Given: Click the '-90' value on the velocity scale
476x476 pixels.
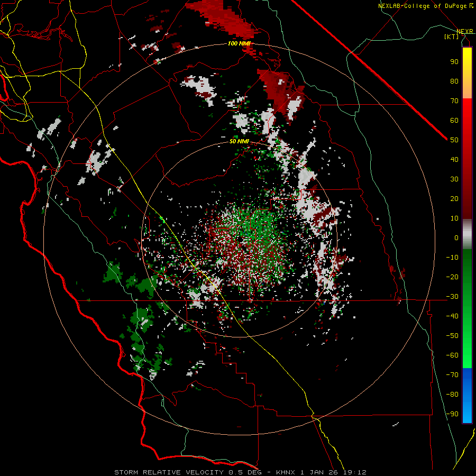Looking at the screenshot, I should coord(452,414).
